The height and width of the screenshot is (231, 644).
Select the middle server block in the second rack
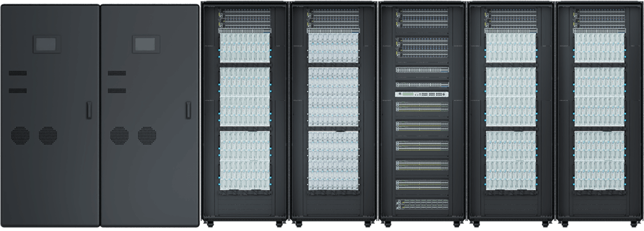click(333, 96)
